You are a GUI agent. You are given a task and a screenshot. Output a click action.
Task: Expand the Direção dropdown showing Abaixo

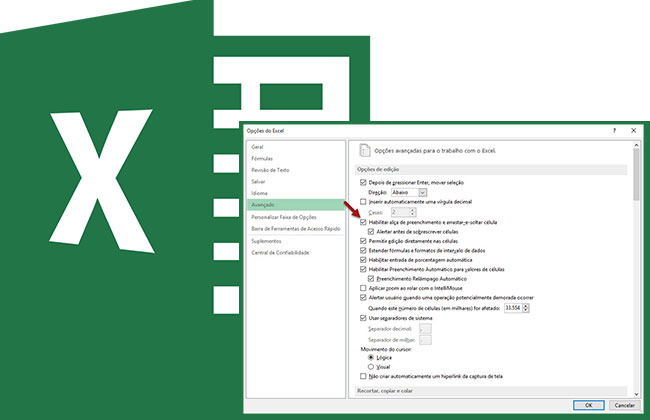[422, 192]
